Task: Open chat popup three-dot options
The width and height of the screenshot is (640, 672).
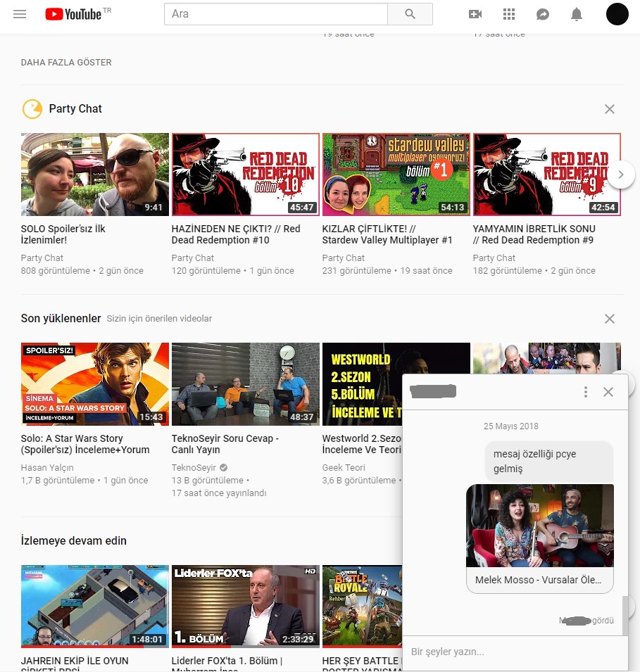Action: (586, 392)
